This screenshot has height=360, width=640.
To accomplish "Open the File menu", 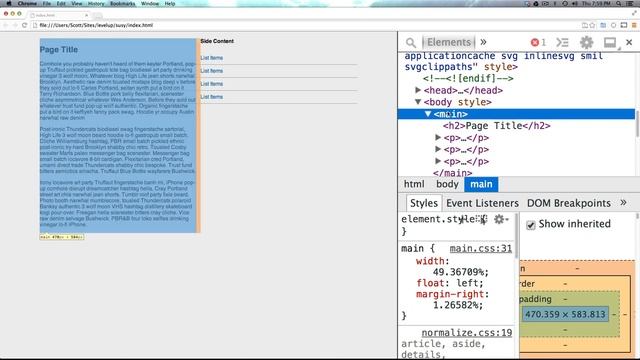I will [47, 4].
